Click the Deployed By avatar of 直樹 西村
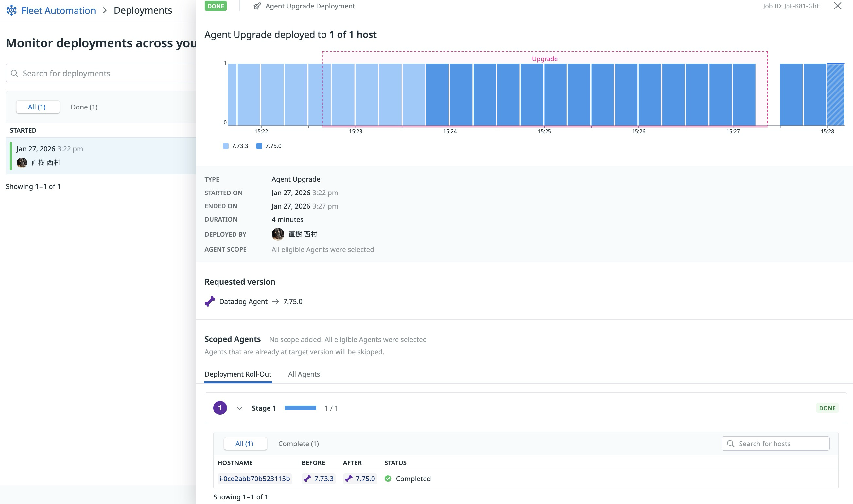 [x=278, y=234]
